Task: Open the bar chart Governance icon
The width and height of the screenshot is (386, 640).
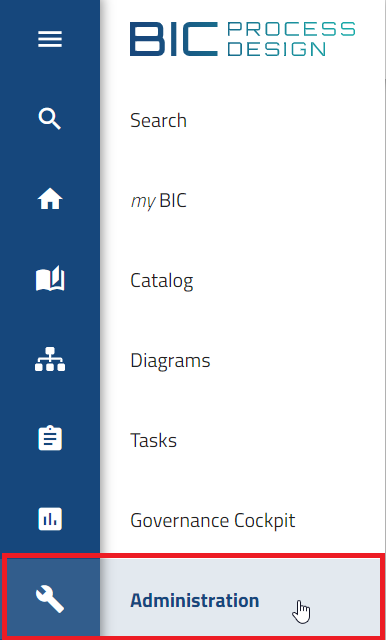Action: (x=50, y=519)
